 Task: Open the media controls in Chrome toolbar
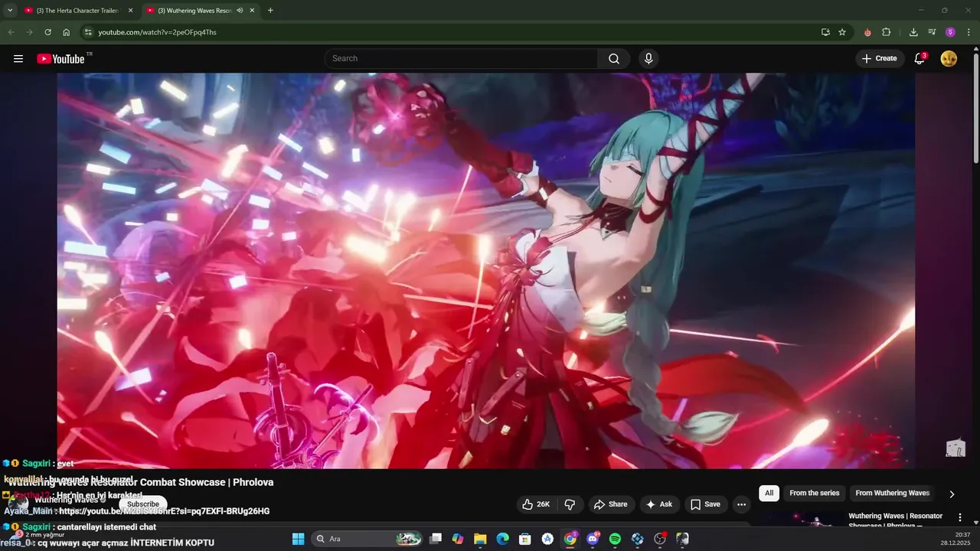pyautogui.click(x=932, y=32)
